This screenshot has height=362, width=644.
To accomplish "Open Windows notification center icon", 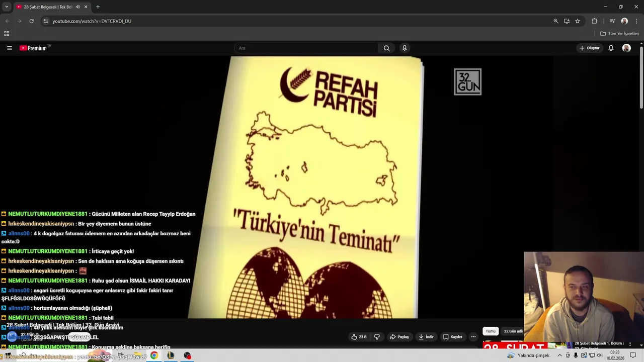I will coord(633,355).
